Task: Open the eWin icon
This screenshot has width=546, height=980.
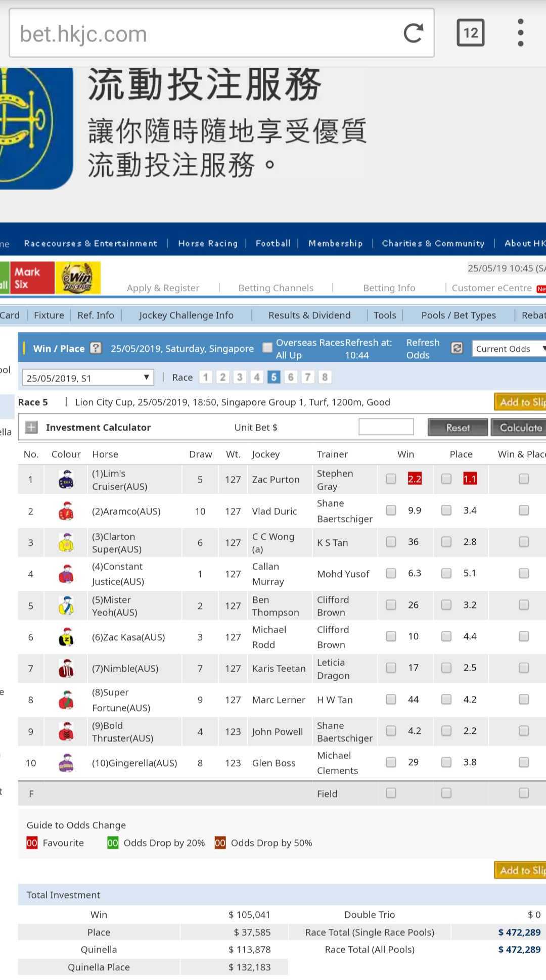Action: click(78, 277)
